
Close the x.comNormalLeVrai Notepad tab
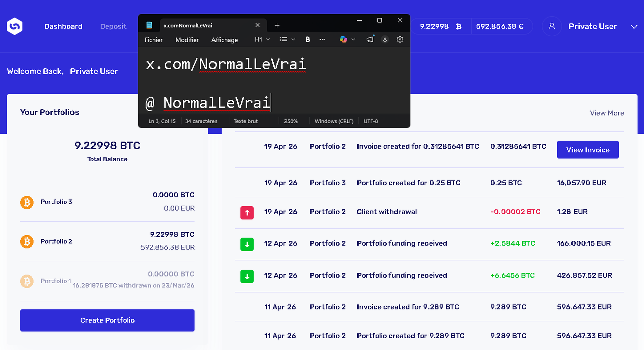[258, 25]
